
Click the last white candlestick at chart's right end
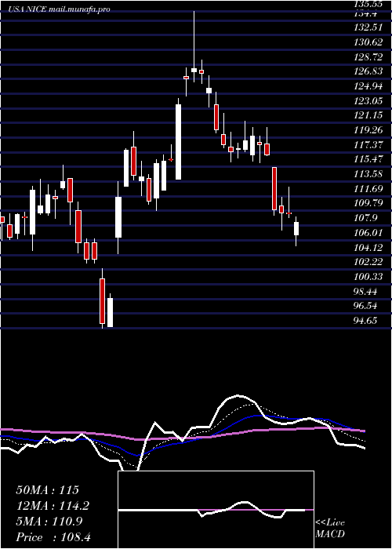(x=296, y=229)
